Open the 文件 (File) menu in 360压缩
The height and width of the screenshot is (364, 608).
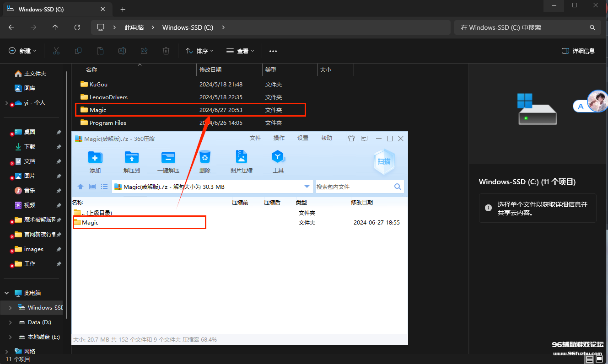(x=255, y=138)
